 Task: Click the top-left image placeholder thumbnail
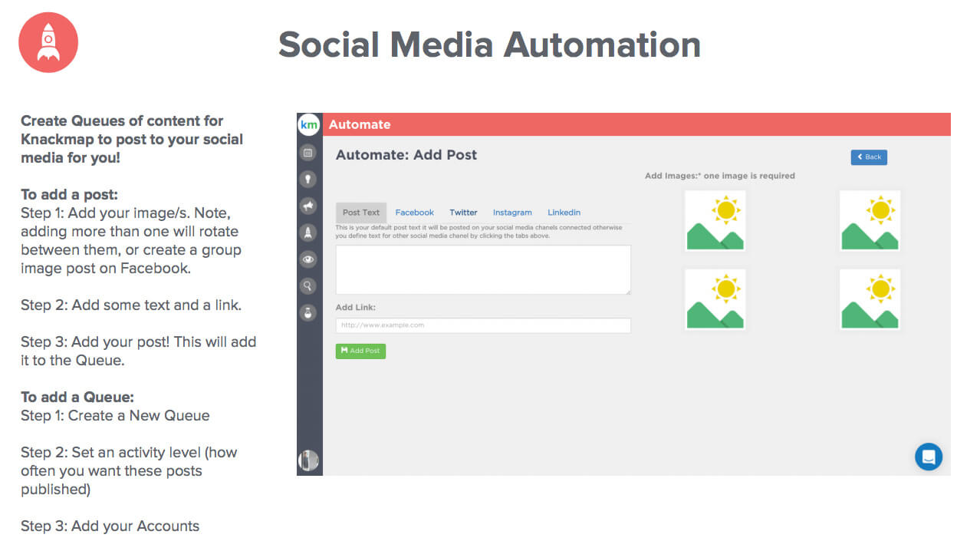[715, 221]
